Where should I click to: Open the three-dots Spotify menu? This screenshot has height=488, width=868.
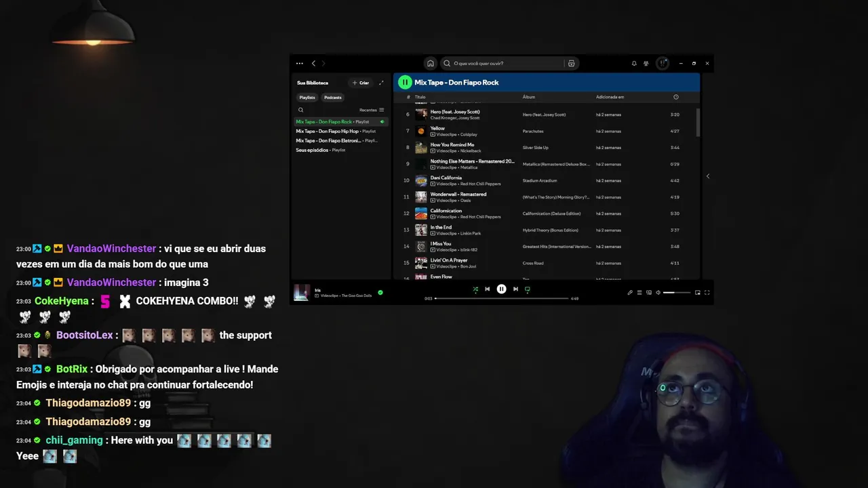300,63
